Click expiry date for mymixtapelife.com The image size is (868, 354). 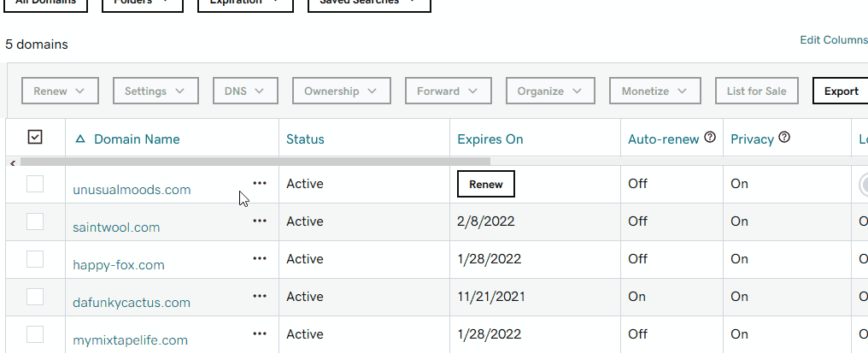(x=489, y=334)
